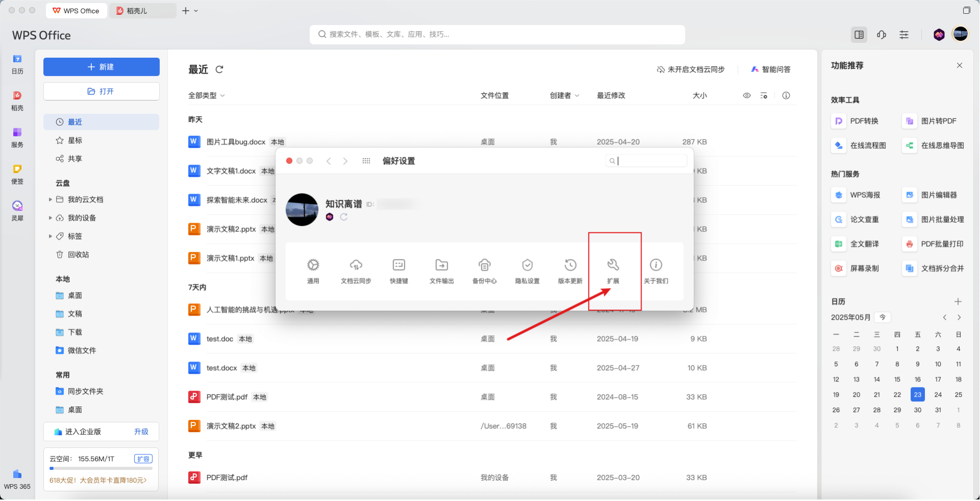Show file details info icon
Screen dimensions: 980x501
pos(786,96)
